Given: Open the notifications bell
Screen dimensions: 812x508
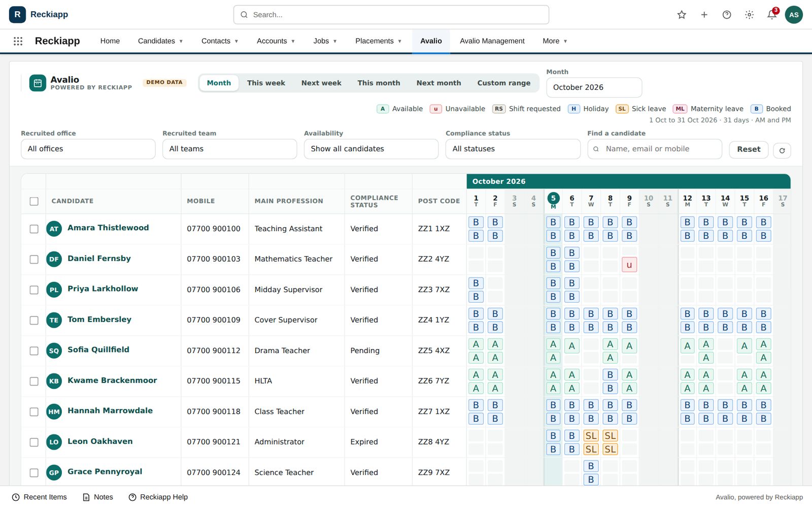Looking at the screenshot, I should 771,15.
